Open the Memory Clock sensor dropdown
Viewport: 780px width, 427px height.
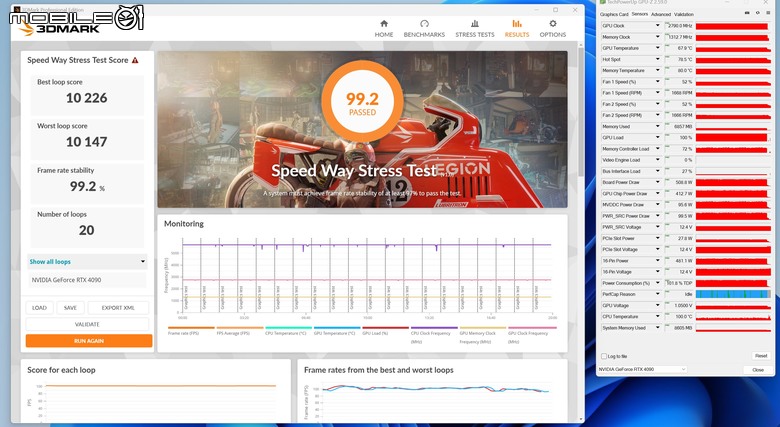pyautogui.click(x=657, y=37)
